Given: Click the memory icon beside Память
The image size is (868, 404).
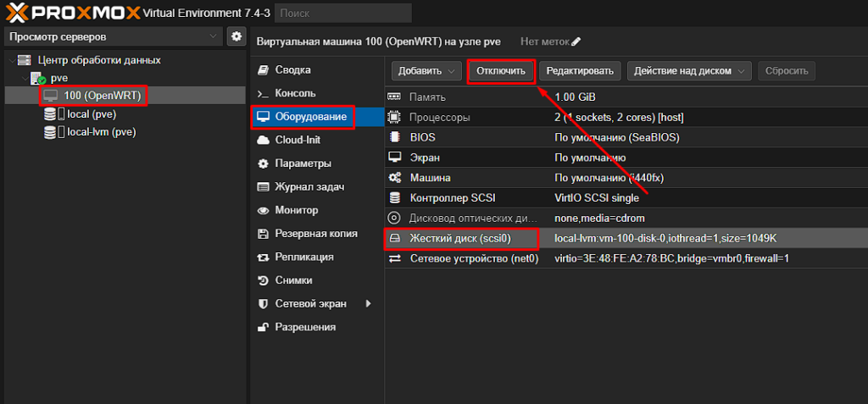Looking at the screenshot, I should point(395,97).
